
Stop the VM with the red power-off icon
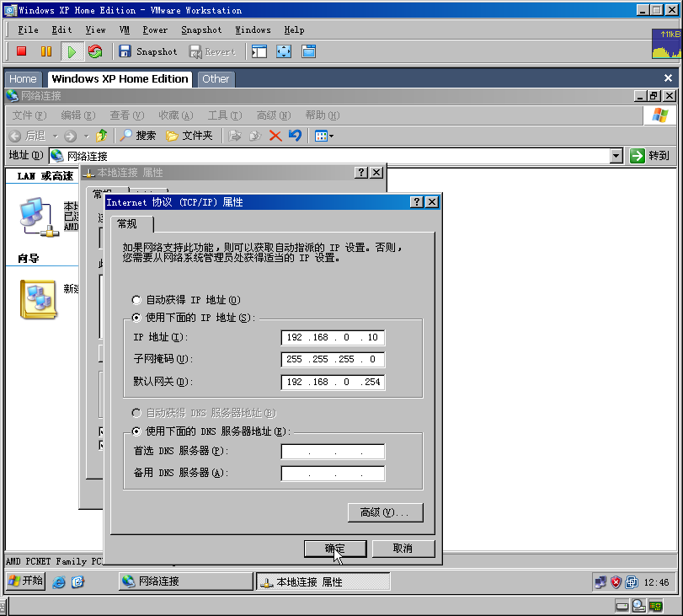pos(21,51)
